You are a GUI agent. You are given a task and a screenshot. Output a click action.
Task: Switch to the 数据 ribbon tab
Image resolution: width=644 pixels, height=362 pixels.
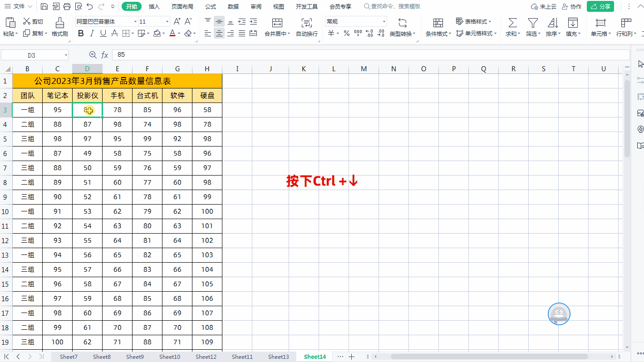[233, 6]
